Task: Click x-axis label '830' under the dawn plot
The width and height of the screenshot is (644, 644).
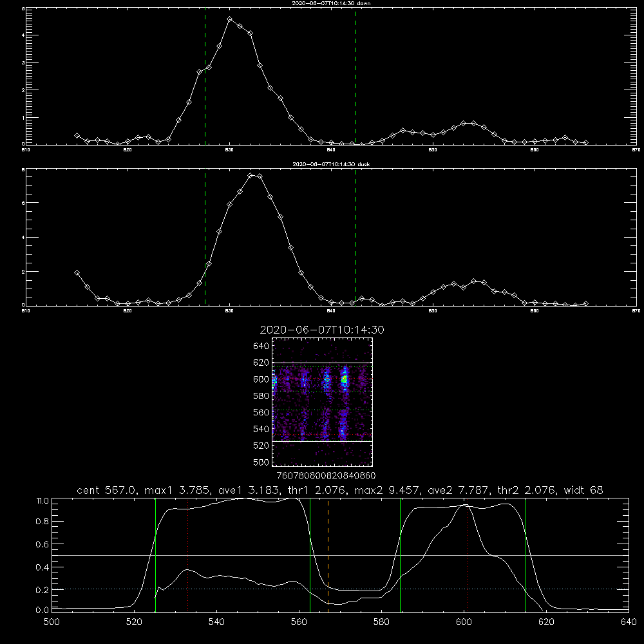Action: tap(229, 150)
